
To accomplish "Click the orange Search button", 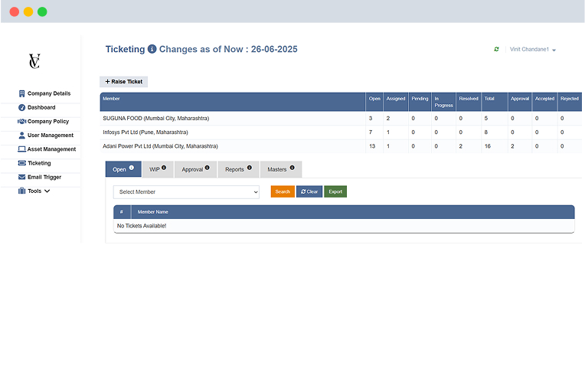I will pos(283,191).
